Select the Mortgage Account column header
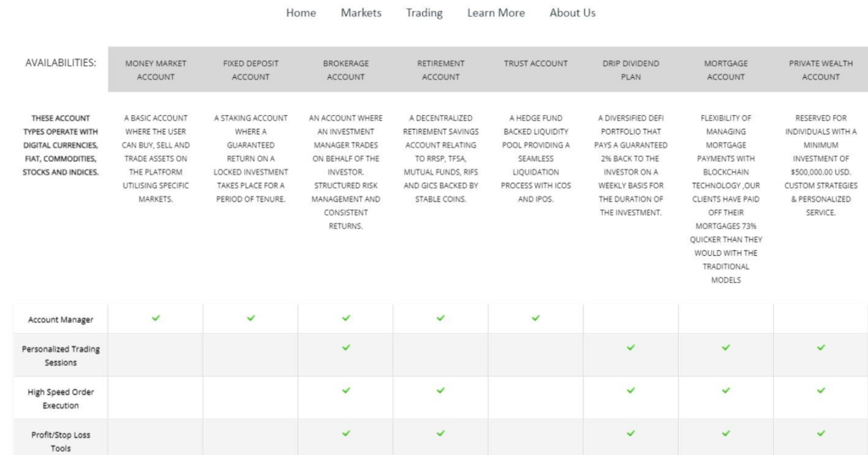The image size is (868, 455). (726, 69)
